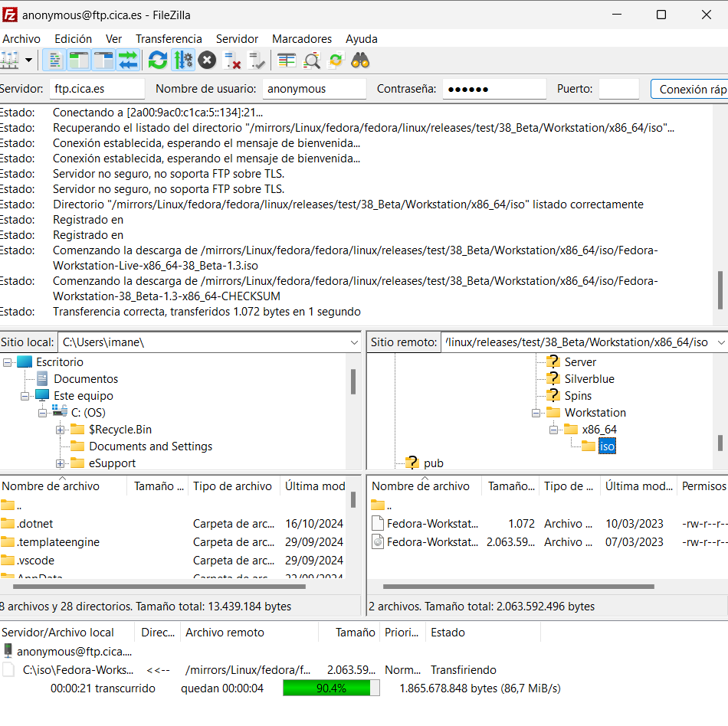Open the Marcadores menu
The width and height of the screenshot is (728, 726).
[302, 38]
